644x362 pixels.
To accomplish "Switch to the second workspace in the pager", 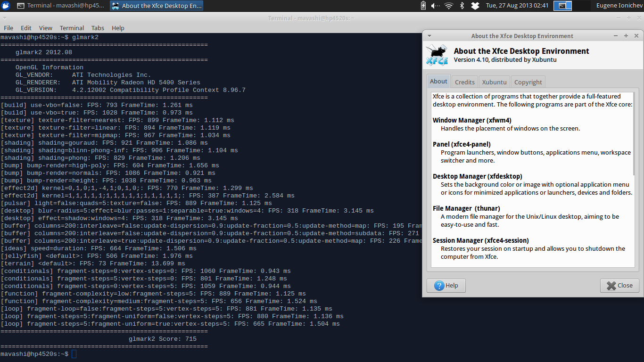I will coord(581,6).
